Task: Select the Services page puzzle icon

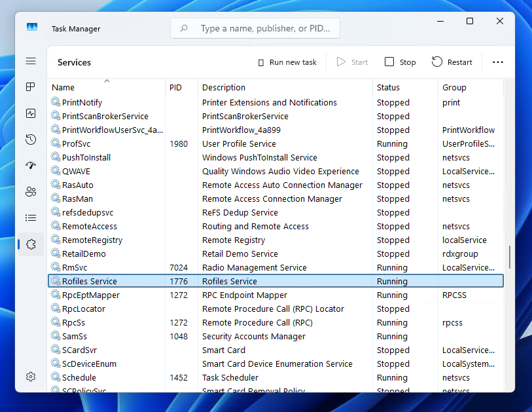Action: coord(31,244)
